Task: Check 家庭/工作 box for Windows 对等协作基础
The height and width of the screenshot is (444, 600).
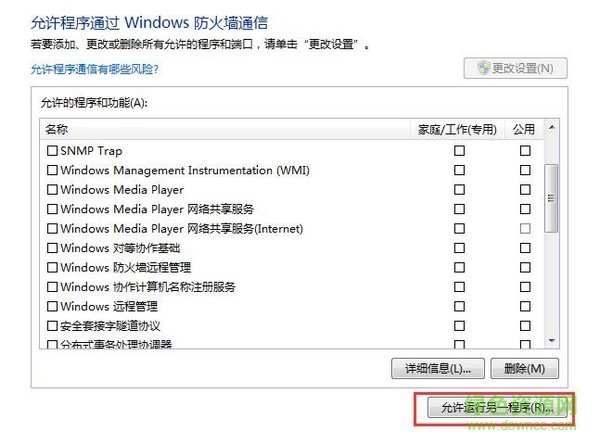Action: coord(459,248)
